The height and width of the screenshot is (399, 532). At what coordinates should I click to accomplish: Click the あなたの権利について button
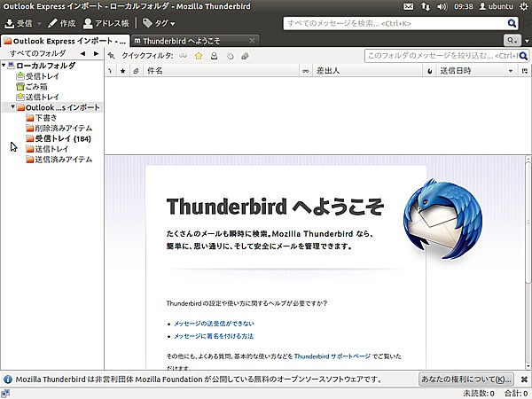coord(466,379)
